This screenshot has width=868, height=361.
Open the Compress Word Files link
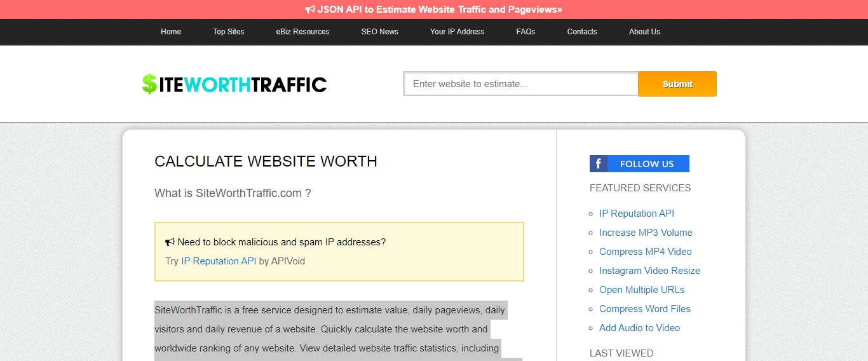click(x=645, y=309)
